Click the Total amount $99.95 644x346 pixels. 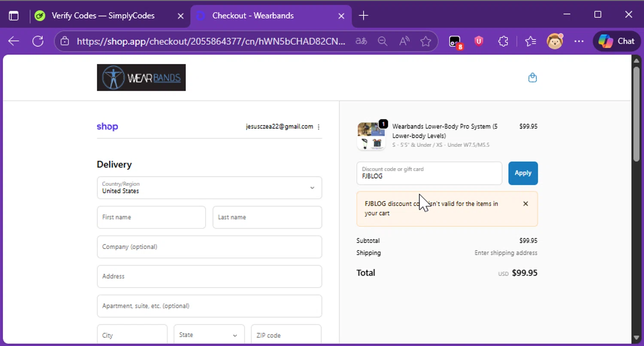pos(525,273)
